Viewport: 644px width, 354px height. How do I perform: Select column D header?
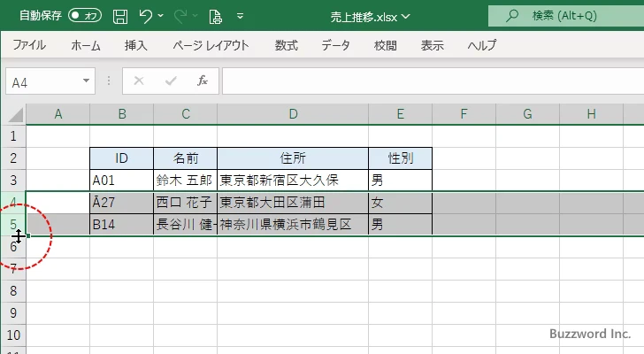[x=293, y=114]
